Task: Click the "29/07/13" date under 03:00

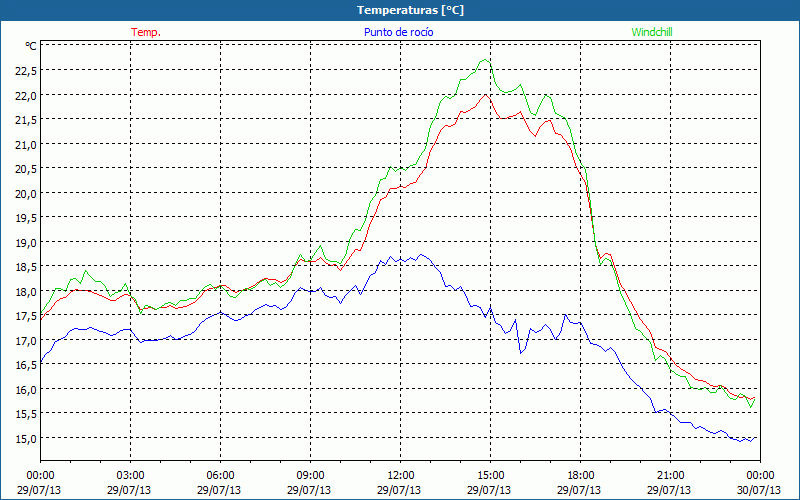Action: pos(129,490)
